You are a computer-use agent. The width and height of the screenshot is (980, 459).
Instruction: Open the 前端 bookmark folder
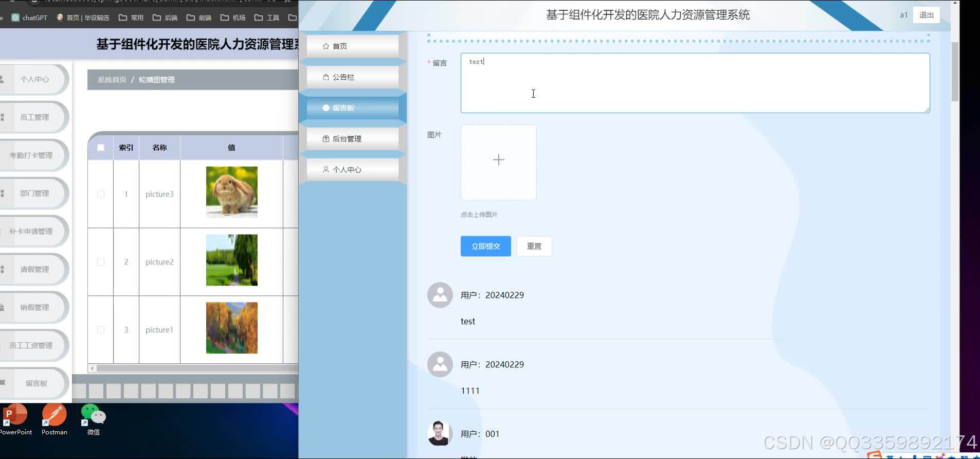coord(199,17)
